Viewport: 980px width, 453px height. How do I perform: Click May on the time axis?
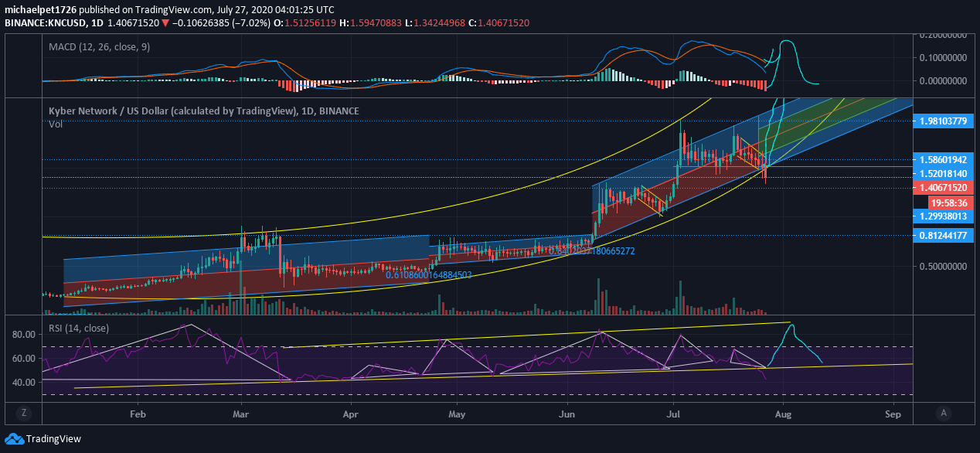(x=457, y=414)
